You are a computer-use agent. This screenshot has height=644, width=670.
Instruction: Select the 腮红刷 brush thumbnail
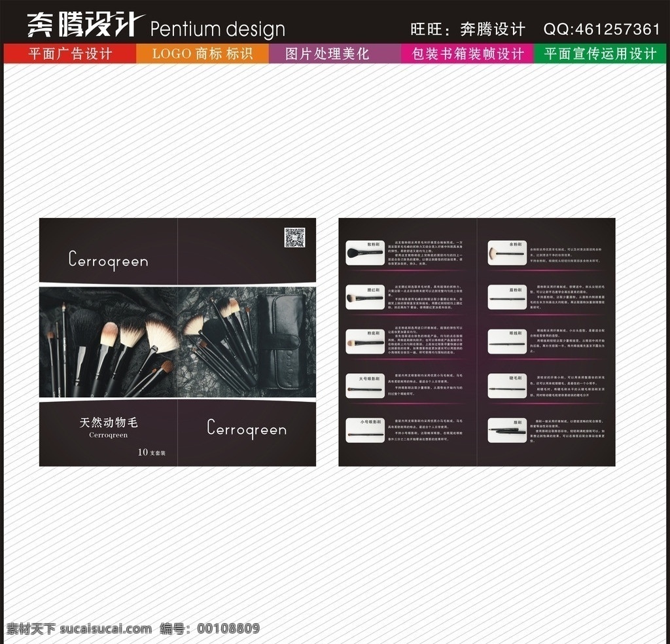coord(365,297)
